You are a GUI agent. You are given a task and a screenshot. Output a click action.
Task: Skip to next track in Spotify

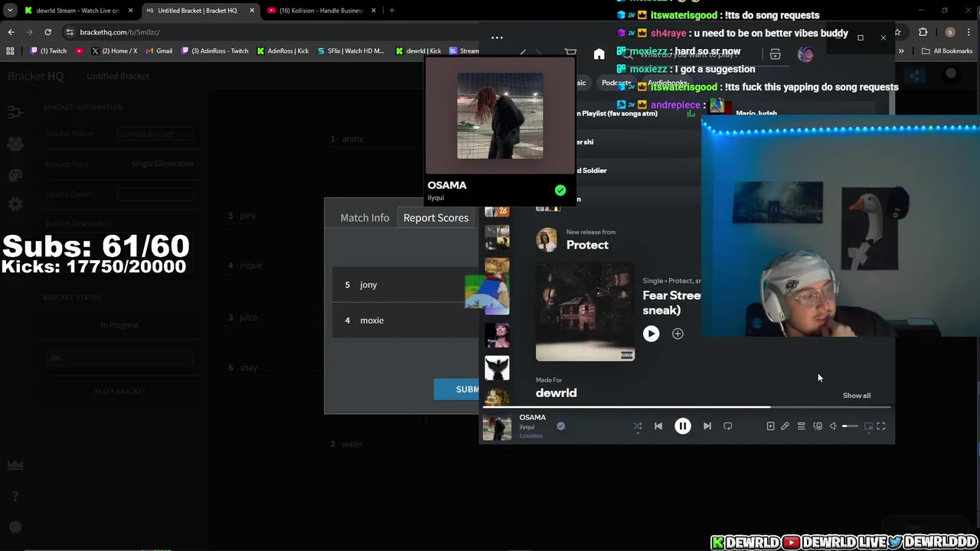(x=707, y=426)
